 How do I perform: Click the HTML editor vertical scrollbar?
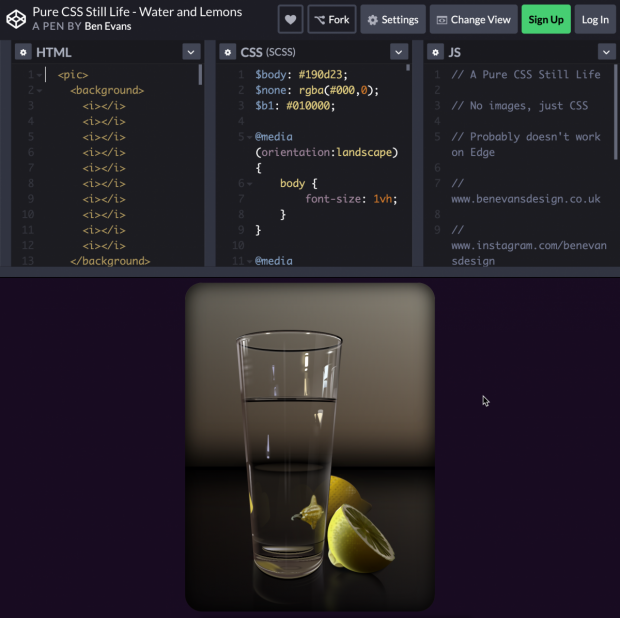tap(200, 74)
